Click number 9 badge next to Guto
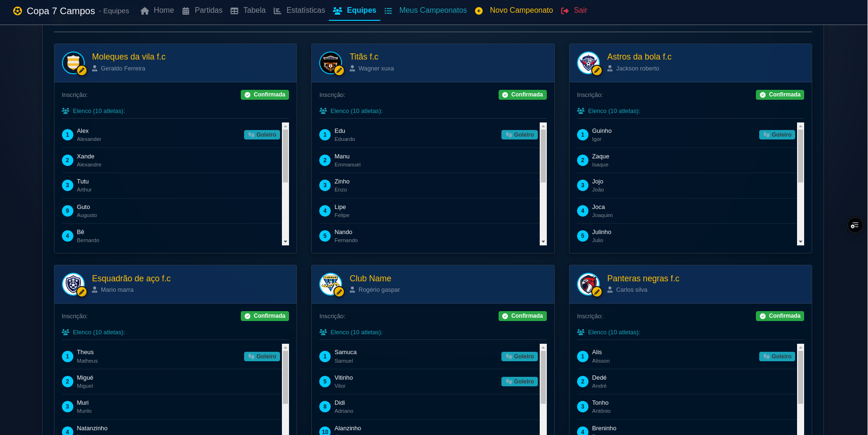Image resolution: width=868 pixels, height=435 pixels. [x=68, y=211]
